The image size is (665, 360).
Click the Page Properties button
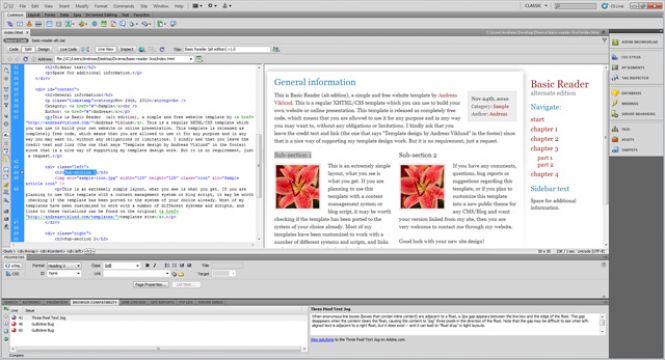coord(149,285)
